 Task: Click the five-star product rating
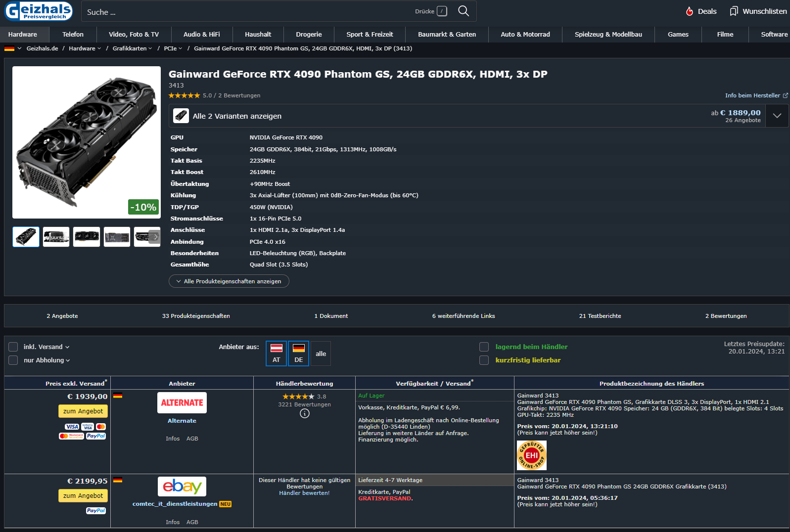coord(184,95)
